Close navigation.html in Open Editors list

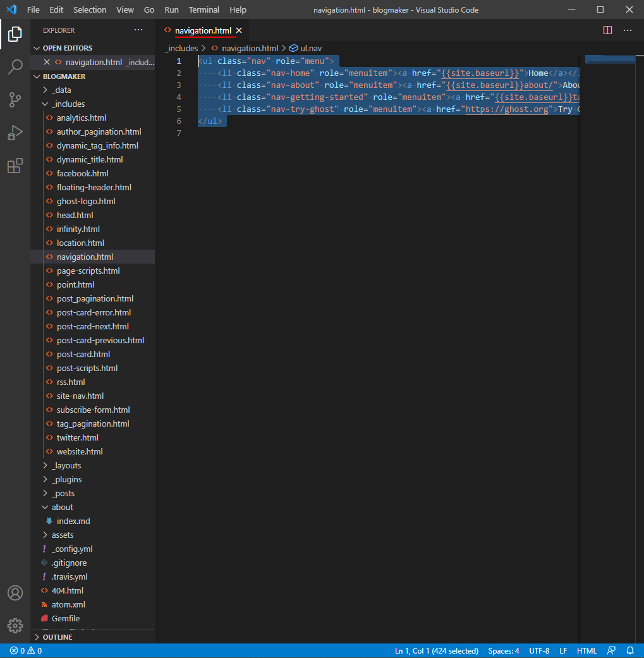[47, 62]
